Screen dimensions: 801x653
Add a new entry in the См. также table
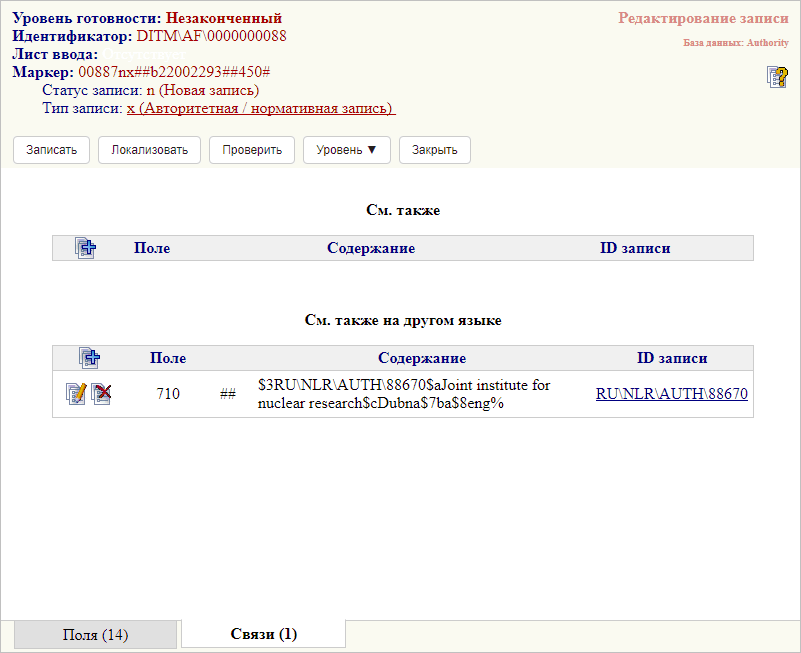85,248
